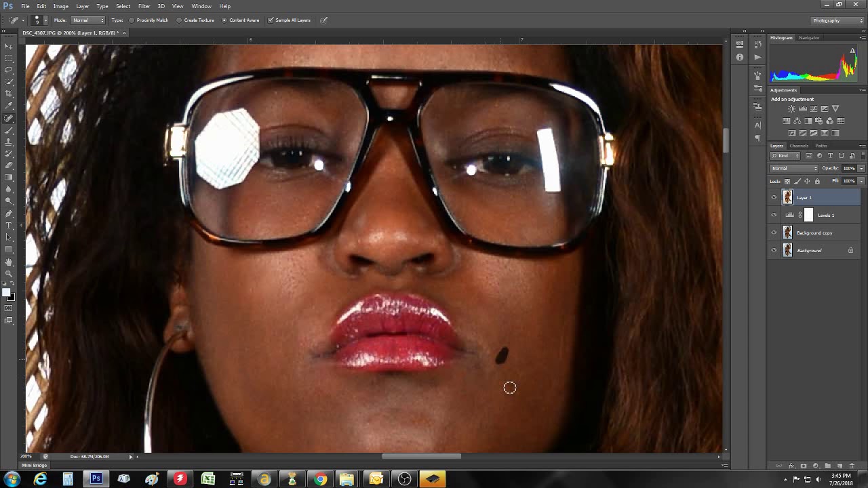Screen dimensions: 868x488
Task: Select the Gradient tool
Action: tap(9, 178)
